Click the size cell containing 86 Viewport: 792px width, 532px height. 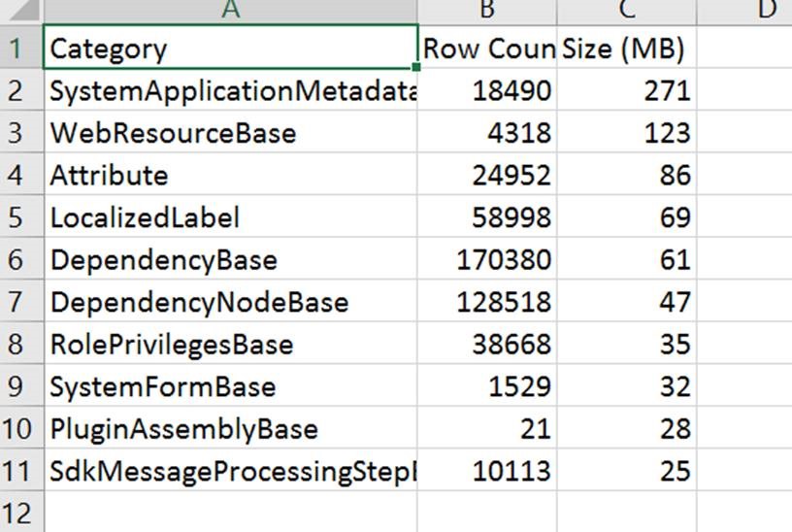(627, 176)
